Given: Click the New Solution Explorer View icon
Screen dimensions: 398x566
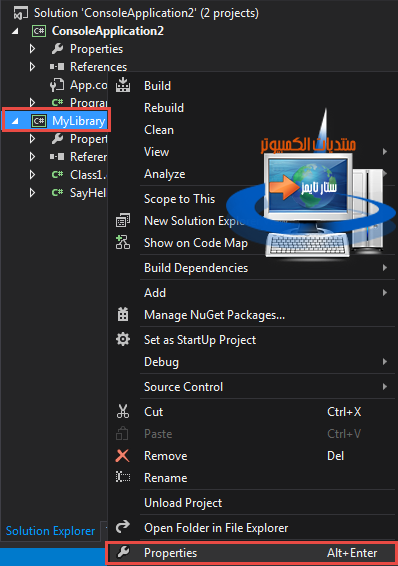Looking at the screenshot, I should (123, 220).
